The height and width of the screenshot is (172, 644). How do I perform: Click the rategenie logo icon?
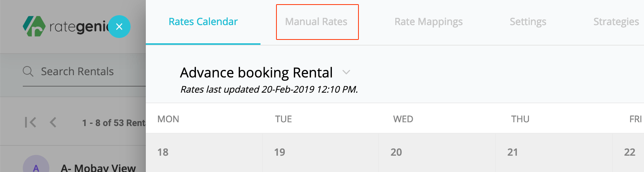tap(34, 26)
